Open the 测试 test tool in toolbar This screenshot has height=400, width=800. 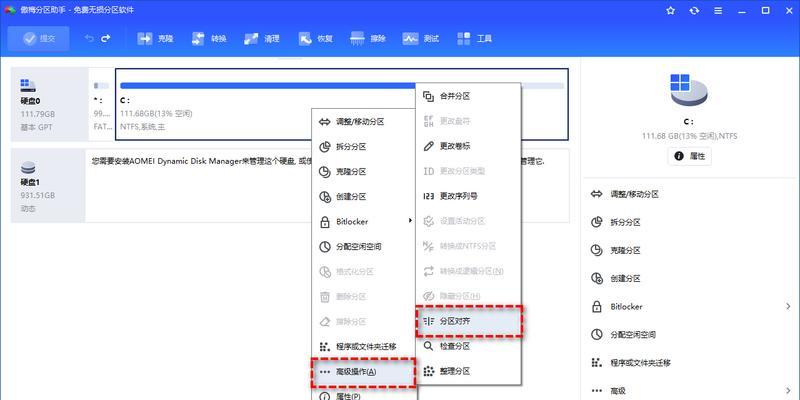click(x=421, y=38)
